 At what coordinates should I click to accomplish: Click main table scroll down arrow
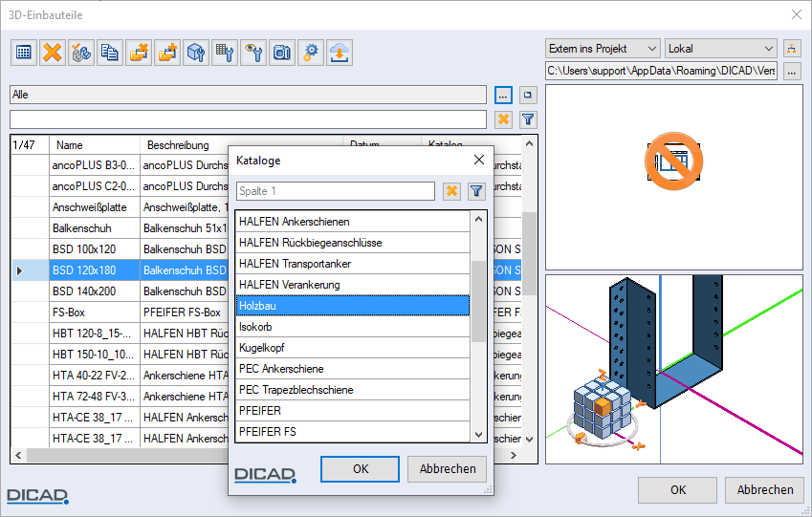529,440
